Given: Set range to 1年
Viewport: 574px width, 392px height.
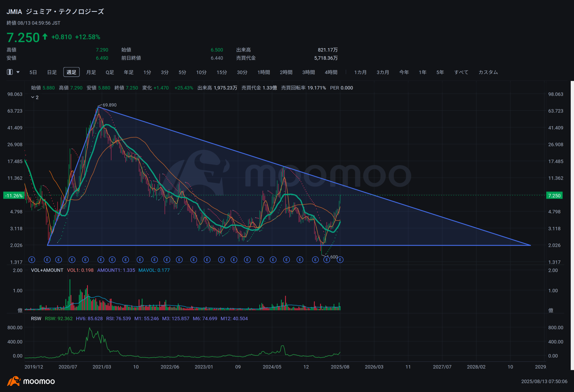Looking at the screenshot, I should (423, 72).
